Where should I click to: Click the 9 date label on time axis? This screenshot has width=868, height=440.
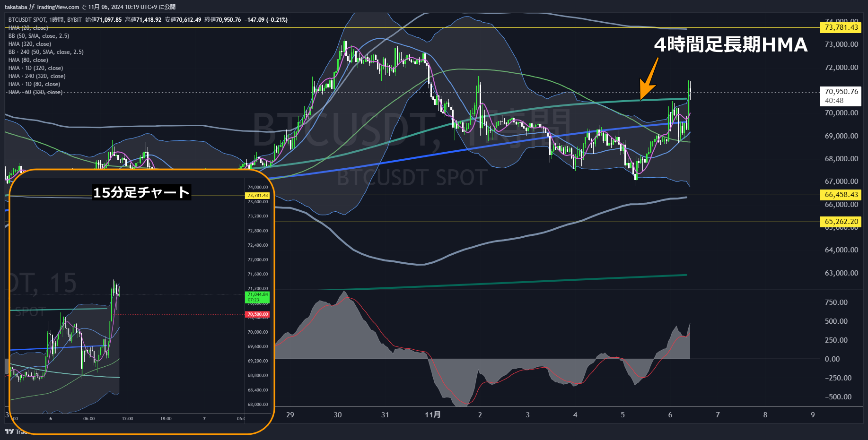813,415
